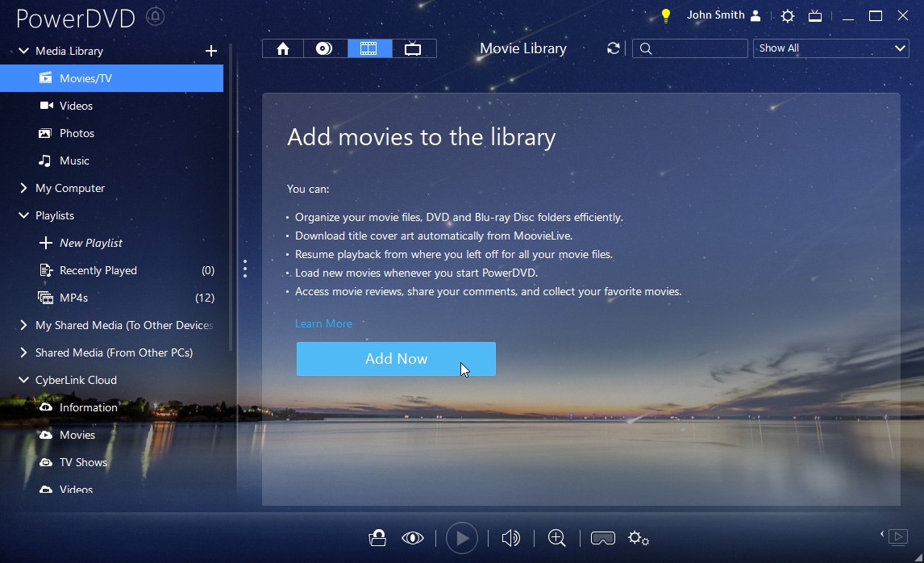This screenshot has width=924, height=563.
Task: Add new media with the plus icon
Action: (211, 52)
